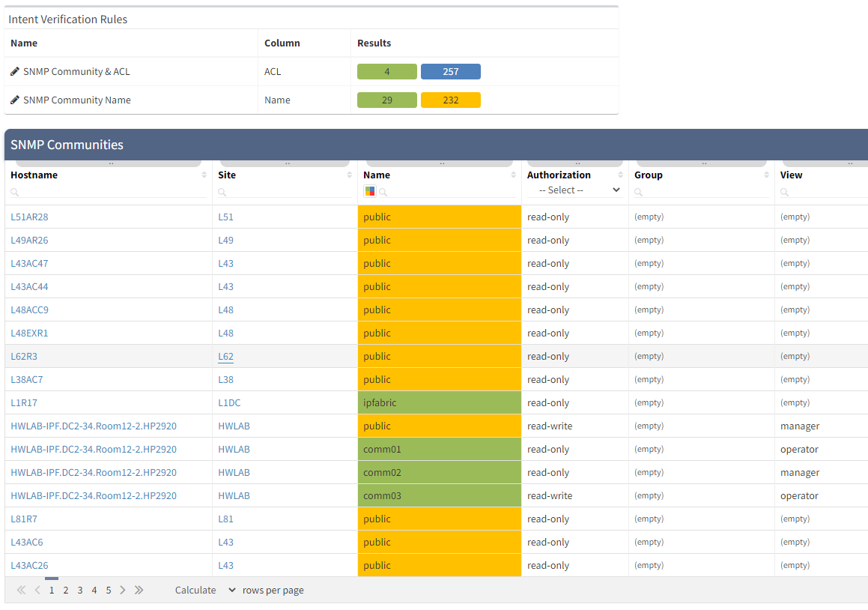Go to the next page arrow
Screen dimensions: 868x610
(x=123, y=591)
